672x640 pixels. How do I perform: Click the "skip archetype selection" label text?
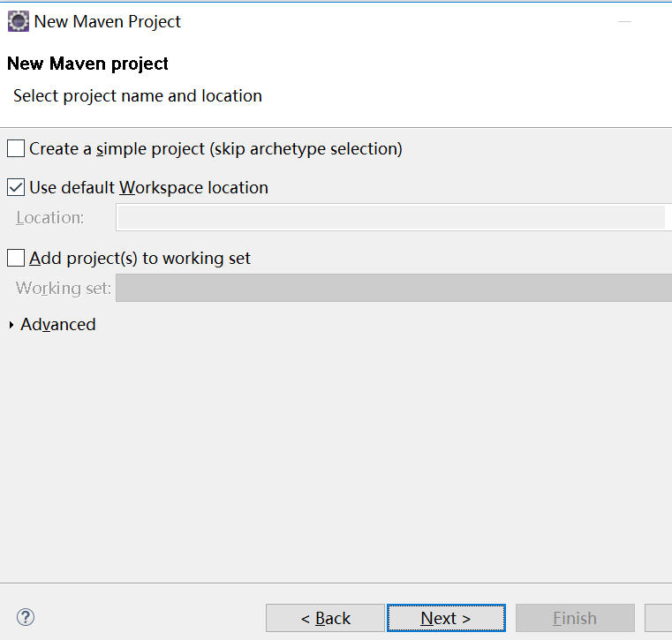pyautogui.click(x=306, y=148)
